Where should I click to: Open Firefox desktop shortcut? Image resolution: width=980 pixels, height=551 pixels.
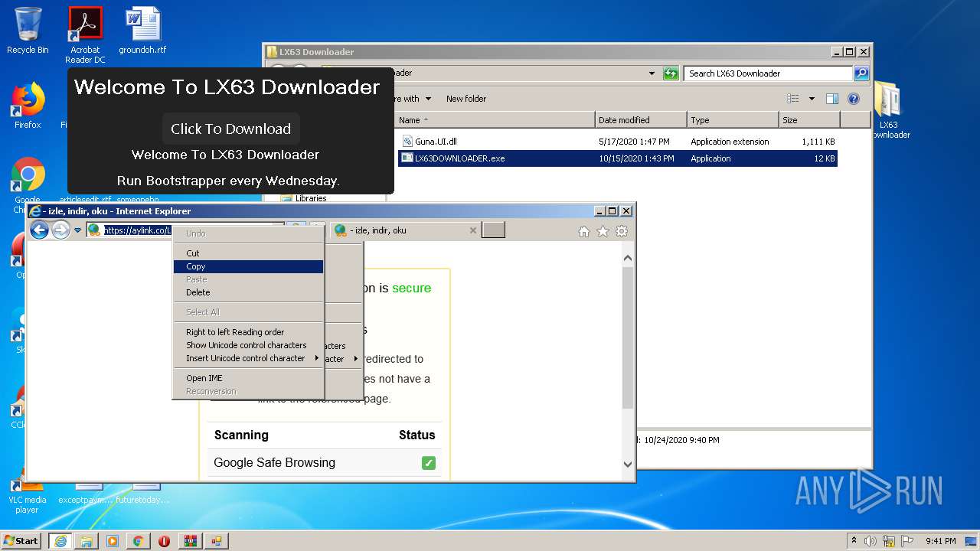(x=28, y=106)
